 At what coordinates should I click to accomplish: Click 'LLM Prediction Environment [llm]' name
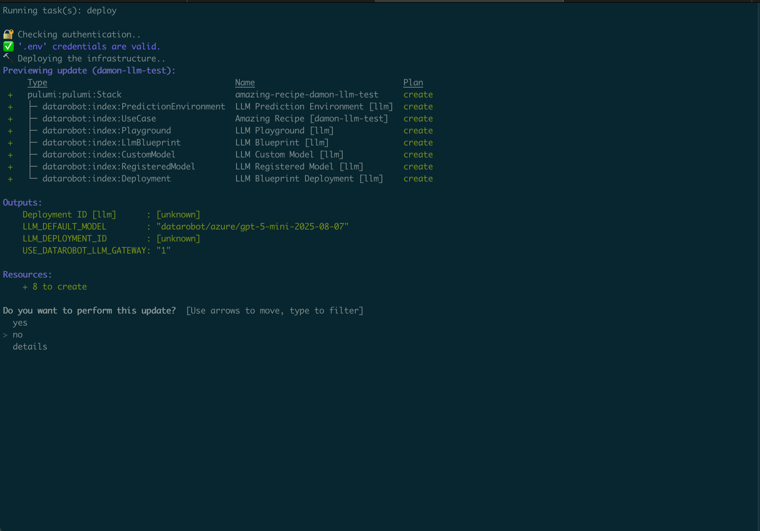(x=314, y=107)
